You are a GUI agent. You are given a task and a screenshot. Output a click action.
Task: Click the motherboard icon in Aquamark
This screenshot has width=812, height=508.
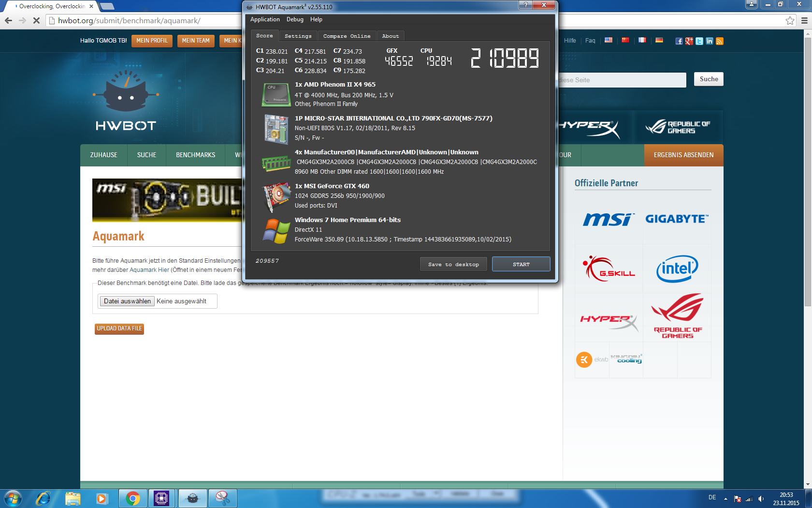tap(276, 129)
